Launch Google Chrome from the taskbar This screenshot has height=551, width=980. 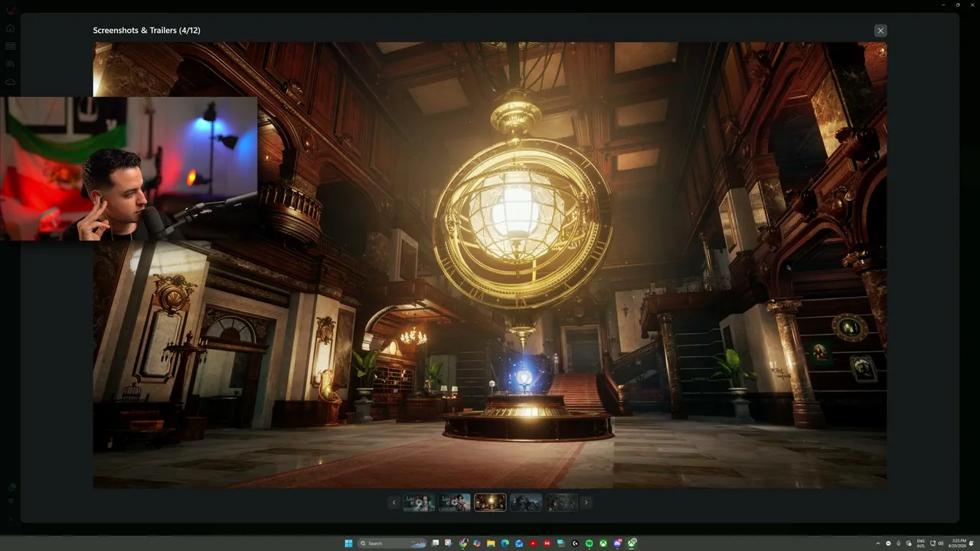(x=463, y=543)
